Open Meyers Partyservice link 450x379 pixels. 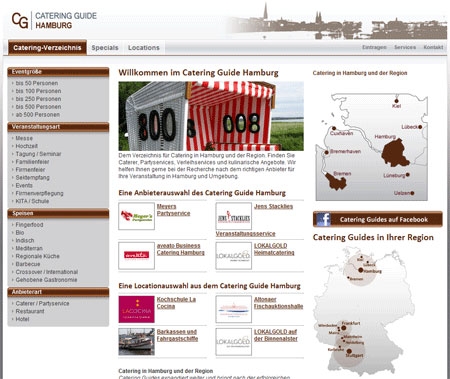(x=173, y=210)
